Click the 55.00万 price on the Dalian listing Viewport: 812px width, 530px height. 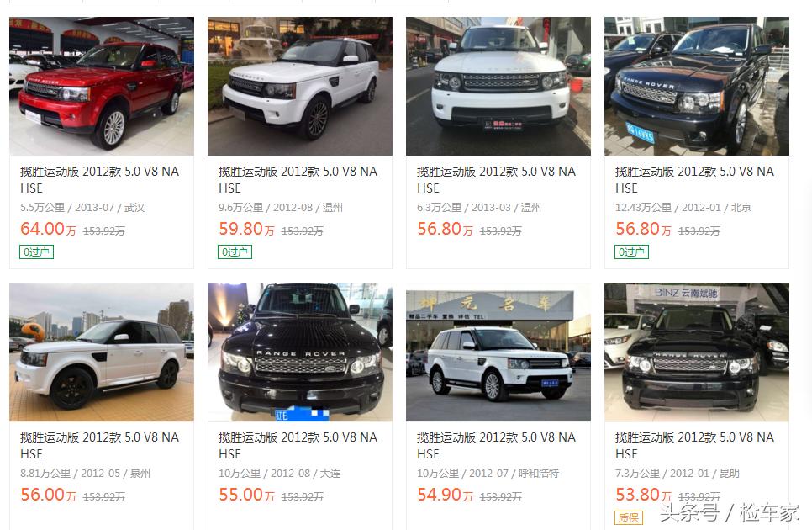(246, 495)
